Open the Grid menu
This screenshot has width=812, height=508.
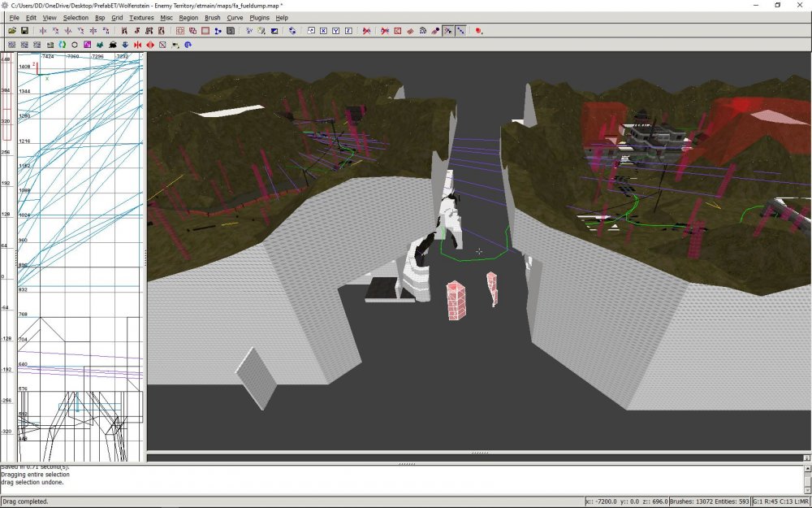[x=117, y=18]
